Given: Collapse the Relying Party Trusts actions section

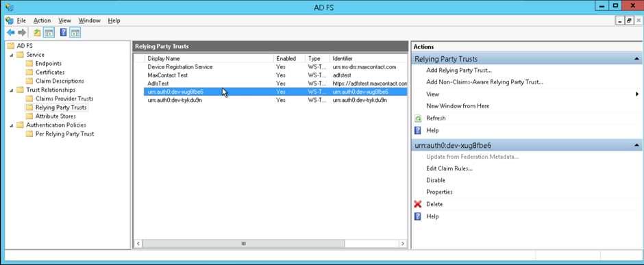Looking at the screenshot, I should point(636,59).
